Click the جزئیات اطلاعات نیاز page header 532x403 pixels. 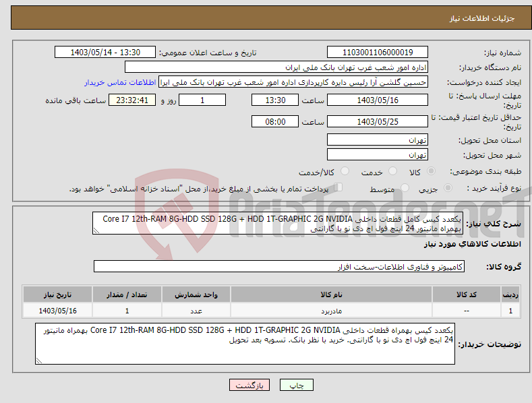[482, 18]
